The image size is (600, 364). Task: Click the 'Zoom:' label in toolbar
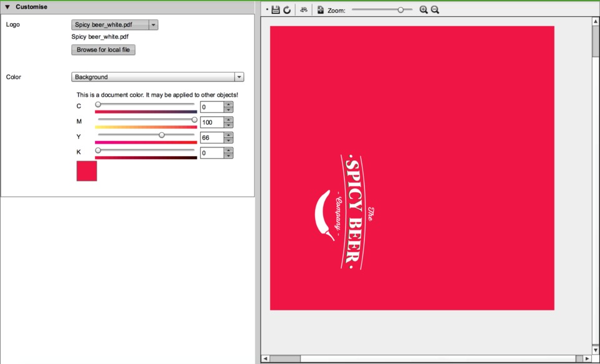336,11
